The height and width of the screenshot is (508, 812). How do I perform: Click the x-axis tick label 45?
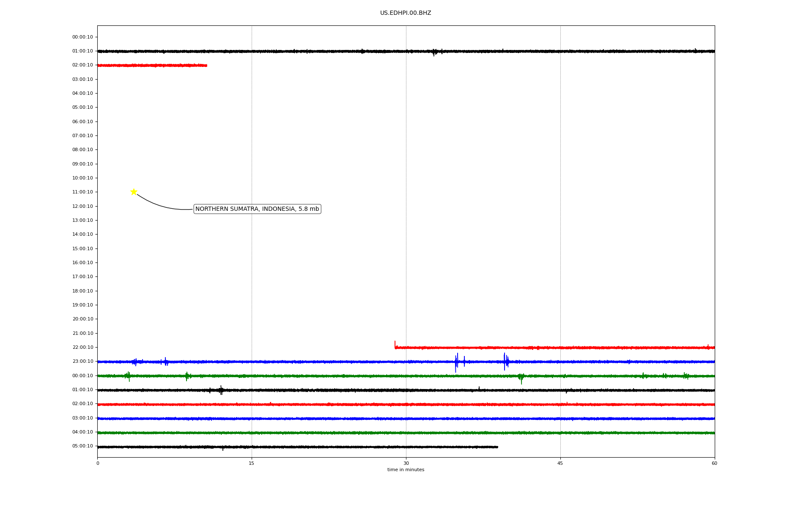point(560,463)
